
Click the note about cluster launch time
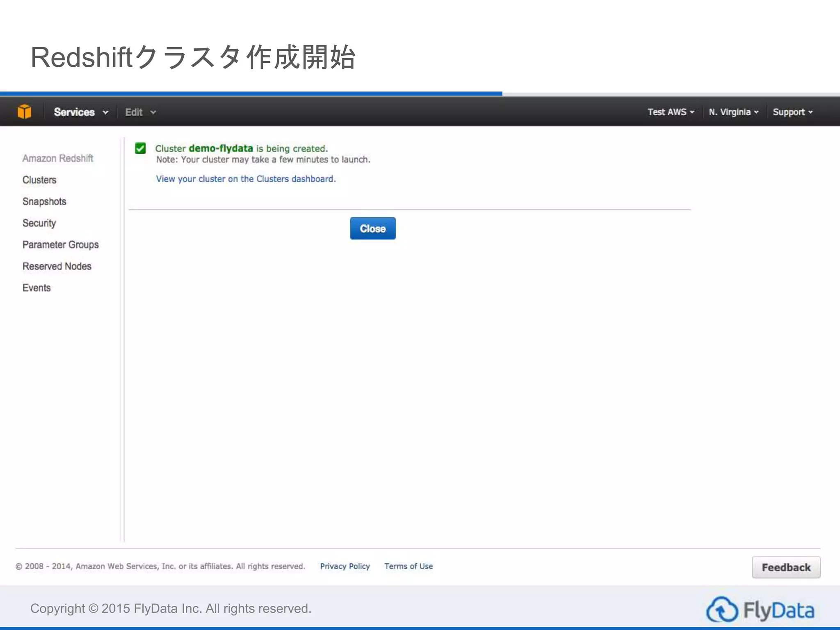pos(263,160)
